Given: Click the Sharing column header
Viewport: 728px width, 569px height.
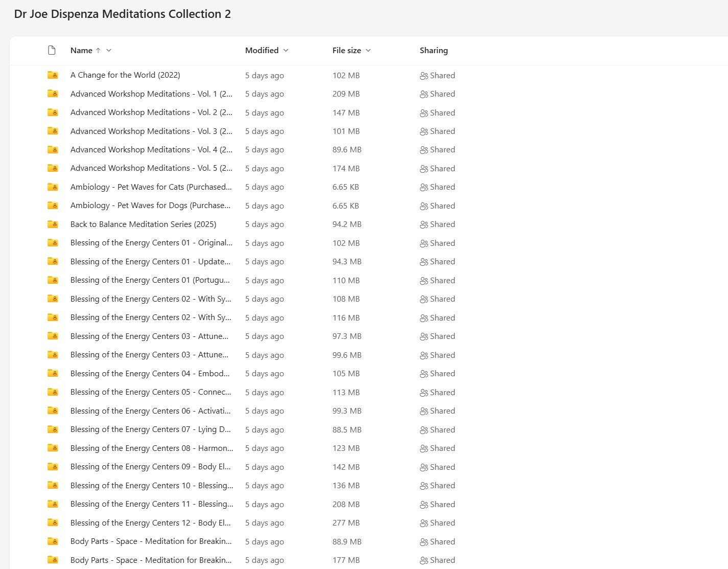Looking at the screenshot, I should [x=434, y=50].
